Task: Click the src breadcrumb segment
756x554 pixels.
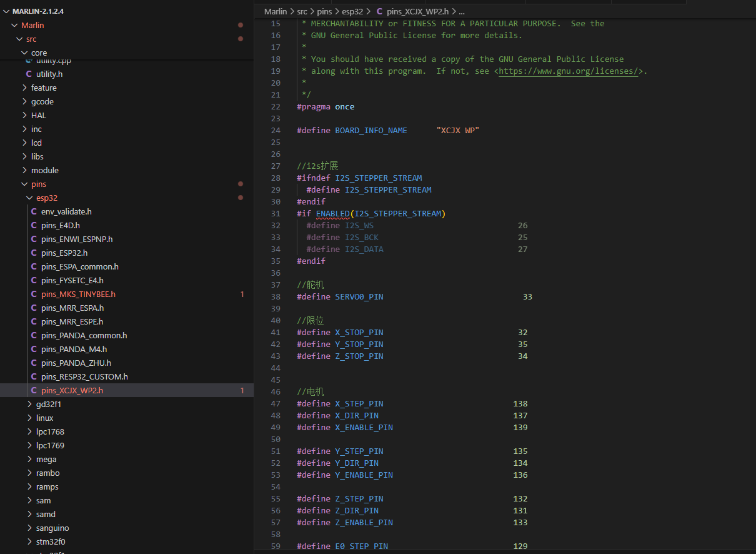Action: click(302, 11)
